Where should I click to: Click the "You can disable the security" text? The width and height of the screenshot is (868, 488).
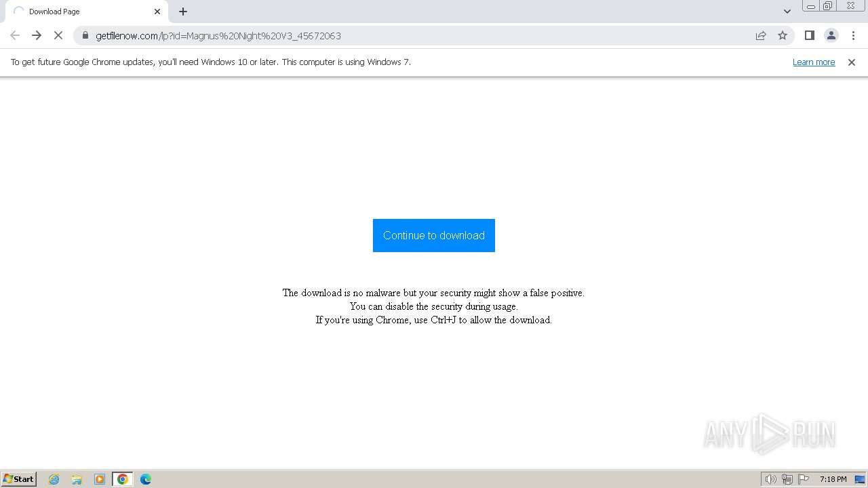433,306
